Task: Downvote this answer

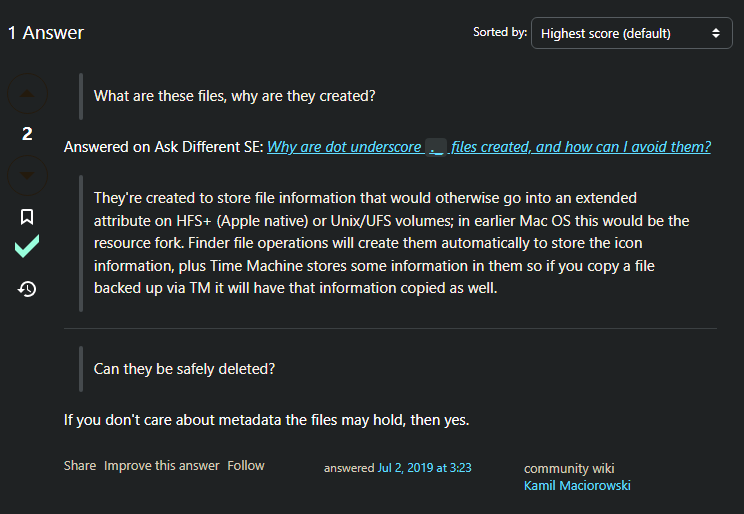Action: (x=27, y=175)
